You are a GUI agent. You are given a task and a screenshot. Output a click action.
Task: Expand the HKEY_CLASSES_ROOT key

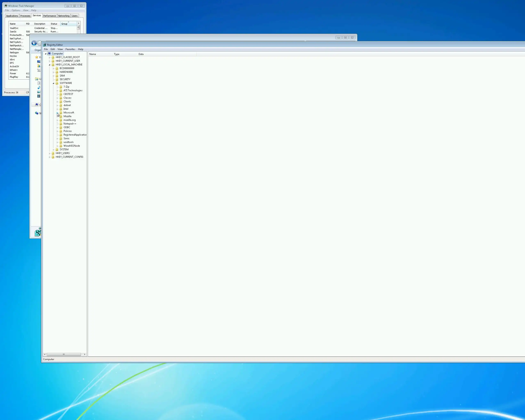point(50,57)
